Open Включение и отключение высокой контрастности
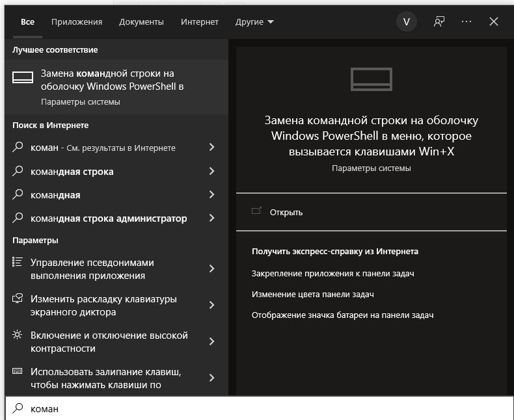This screenshot has width=514, height=420. pyautogui.click(x=109, y=342)
